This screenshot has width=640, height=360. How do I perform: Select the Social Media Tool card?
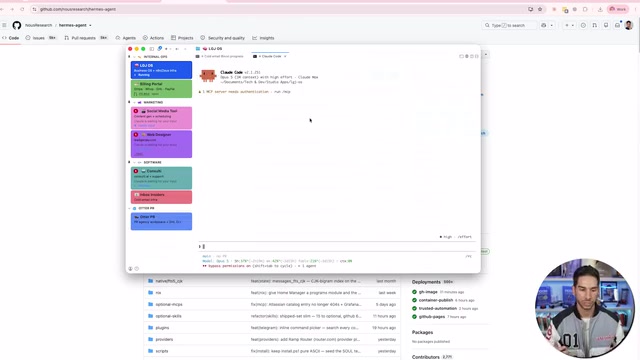tap(161, 118)
